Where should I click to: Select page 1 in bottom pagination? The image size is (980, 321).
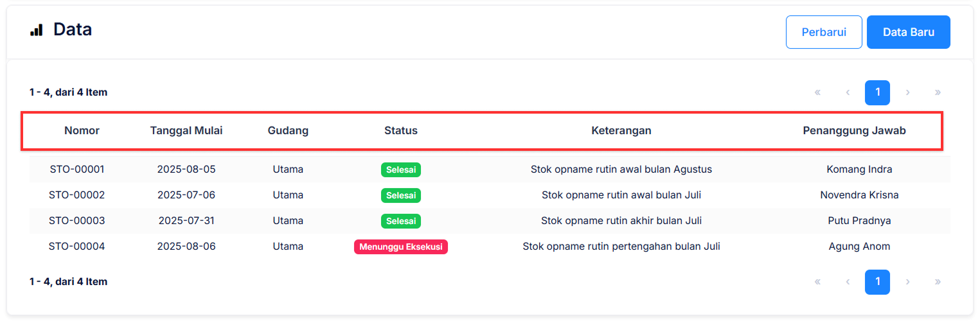click(877, 282)
